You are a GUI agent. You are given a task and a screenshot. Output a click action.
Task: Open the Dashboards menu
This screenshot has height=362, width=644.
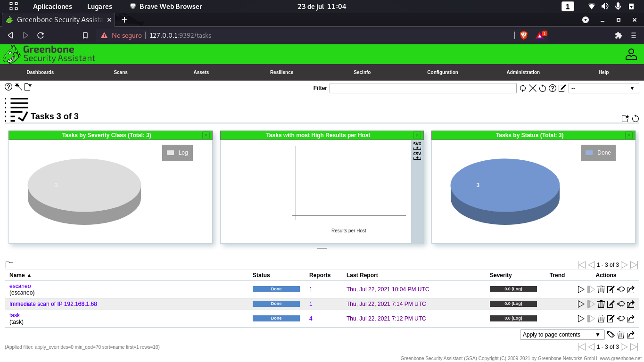tap(40, 72)
